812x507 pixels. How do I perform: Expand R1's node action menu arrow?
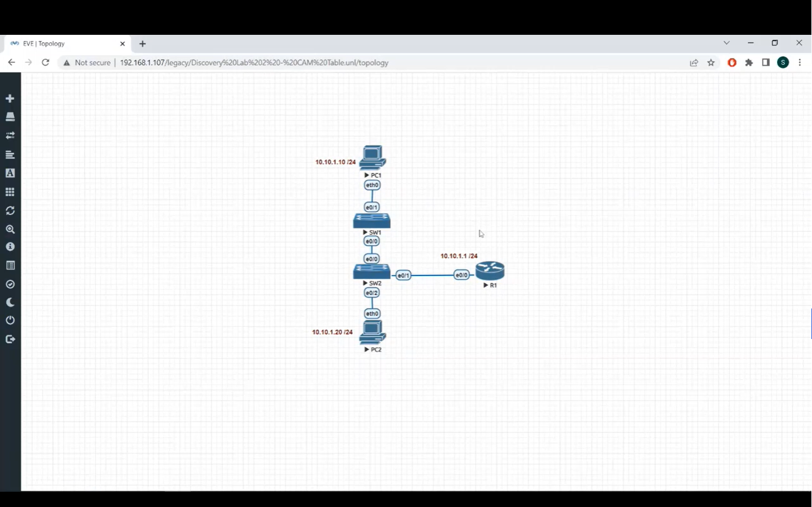(485, 285)
